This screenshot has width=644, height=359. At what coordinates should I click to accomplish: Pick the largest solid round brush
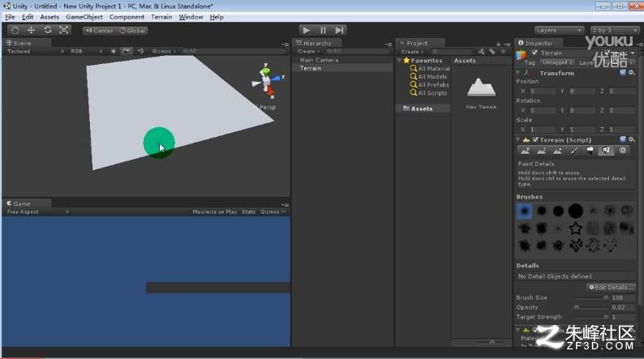pos(576,211)
